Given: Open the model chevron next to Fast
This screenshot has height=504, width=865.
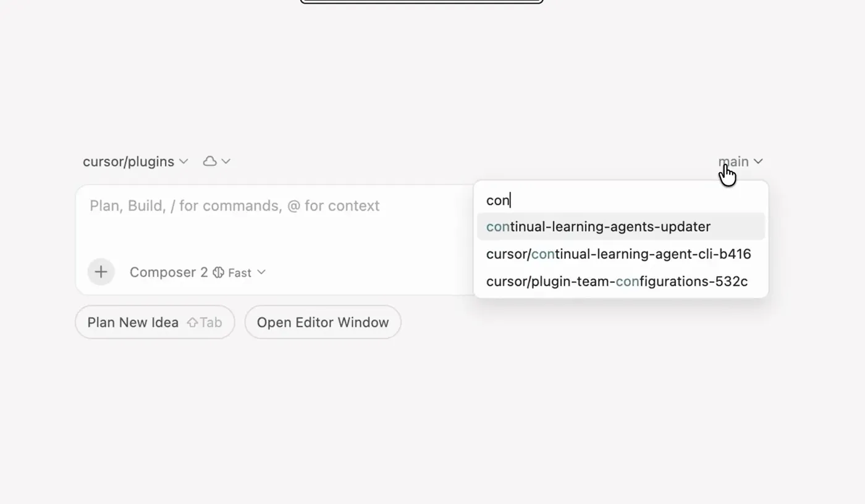Looking at the screenshot, I should tap(261, 272).
